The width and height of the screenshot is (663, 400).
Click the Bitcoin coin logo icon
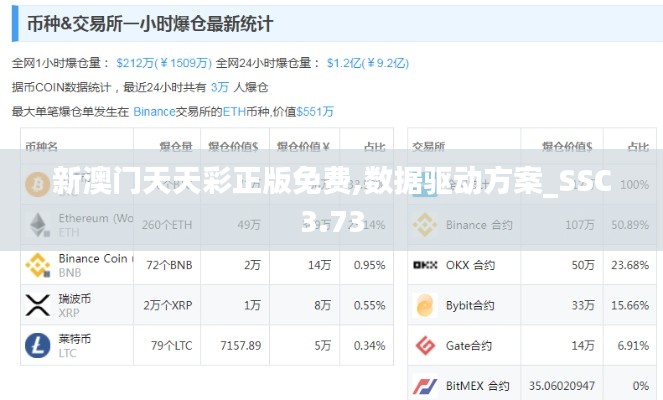pos(38,184)
